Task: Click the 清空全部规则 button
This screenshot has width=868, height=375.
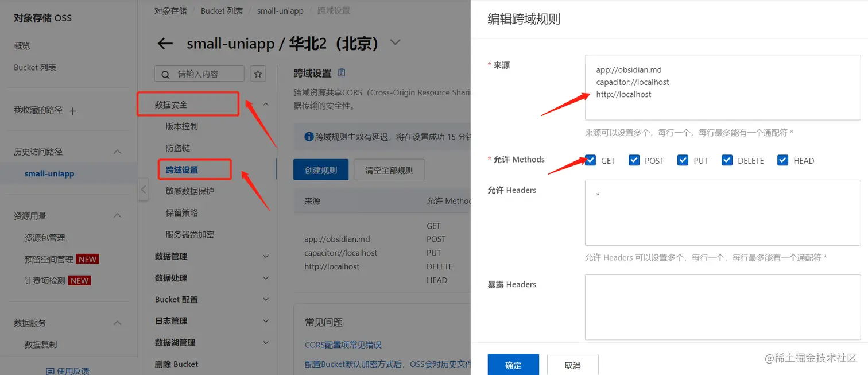Action: tap(389, 170)
